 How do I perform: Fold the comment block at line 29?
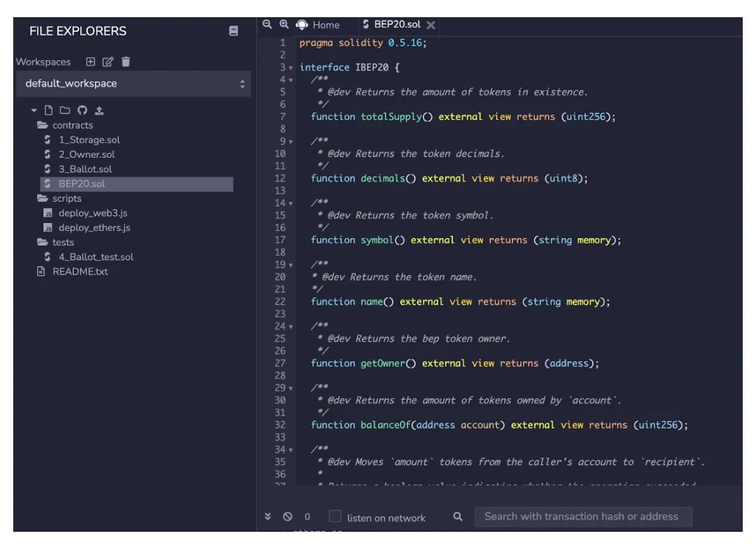point(291,388)
